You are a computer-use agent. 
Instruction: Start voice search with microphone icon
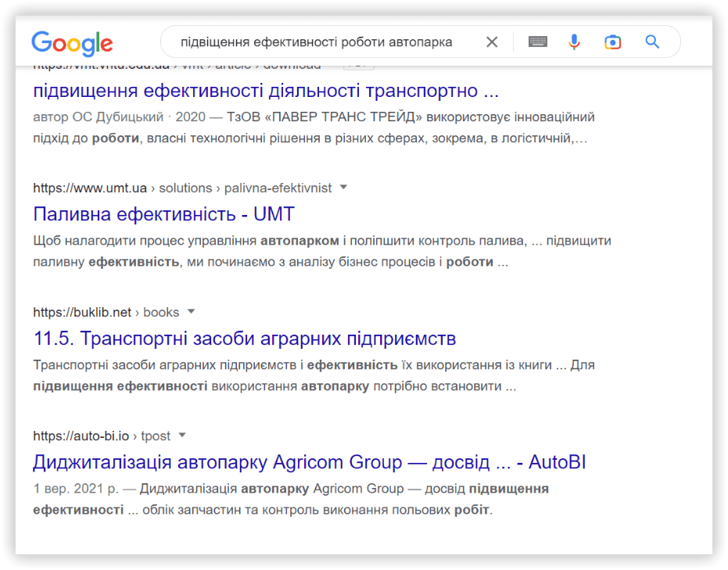coord(574,41)
